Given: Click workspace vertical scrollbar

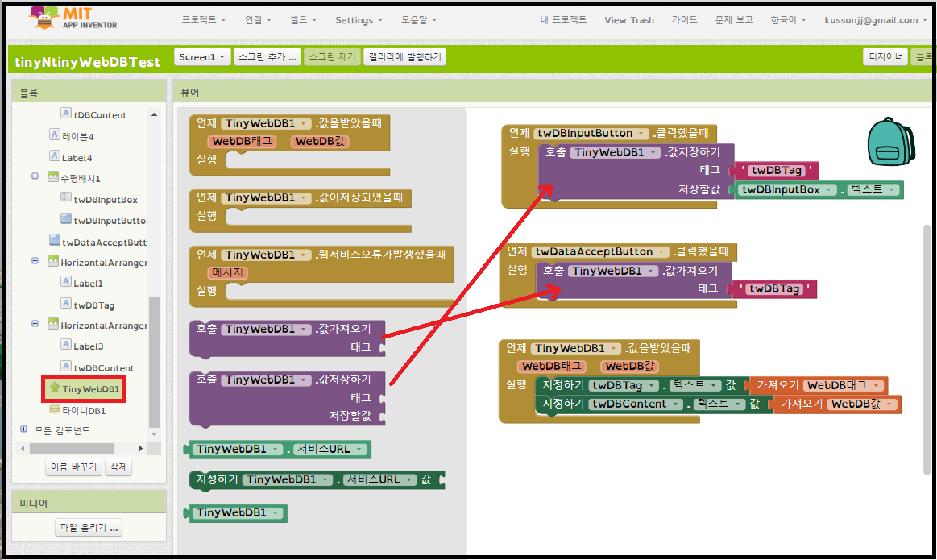Looking at the screenshot, I should tap(927, 350).
